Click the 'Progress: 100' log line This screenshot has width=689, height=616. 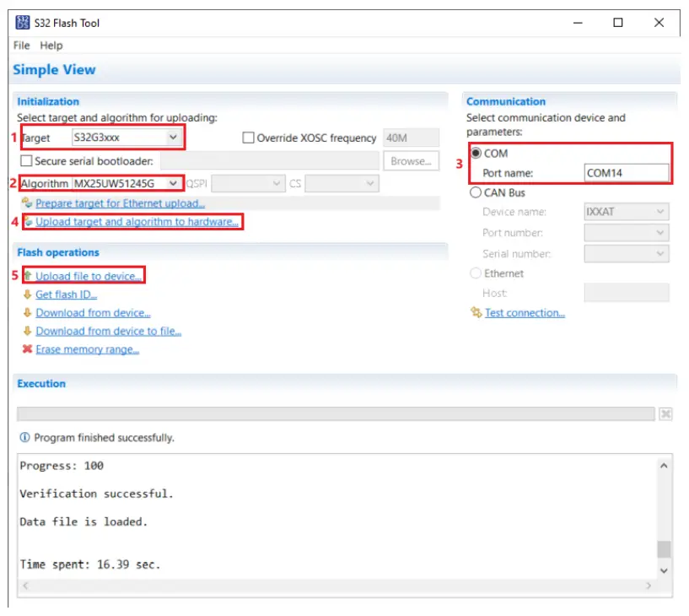click(62, 466)
